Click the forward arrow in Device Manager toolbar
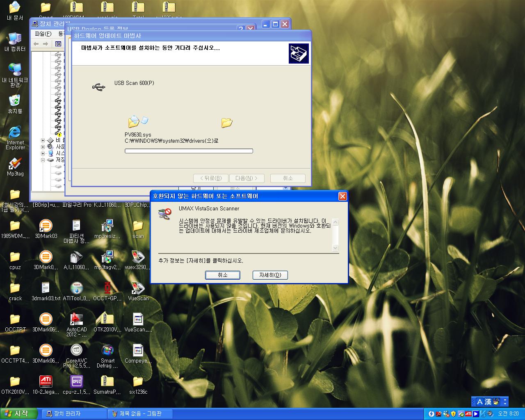 (x=45, y=44)
